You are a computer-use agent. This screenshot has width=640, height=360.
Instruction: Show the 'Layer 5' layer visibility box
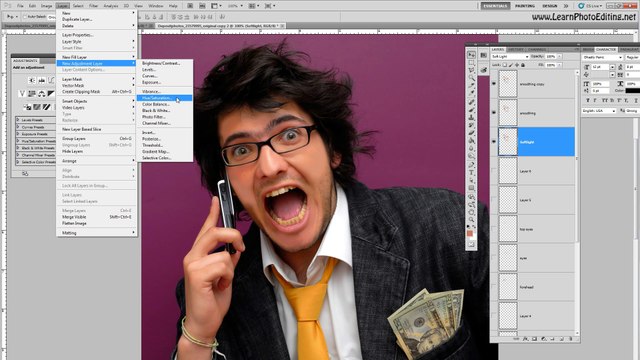(494, 200)
